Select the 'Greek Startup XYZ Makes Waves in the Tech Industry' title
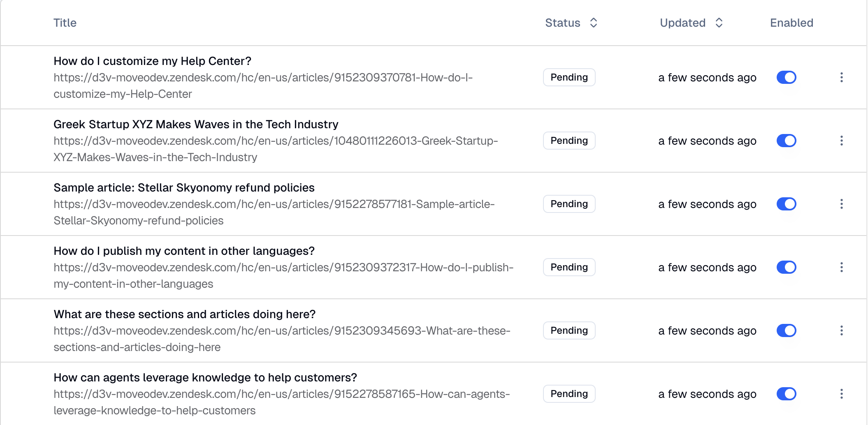 click(196, 124)
